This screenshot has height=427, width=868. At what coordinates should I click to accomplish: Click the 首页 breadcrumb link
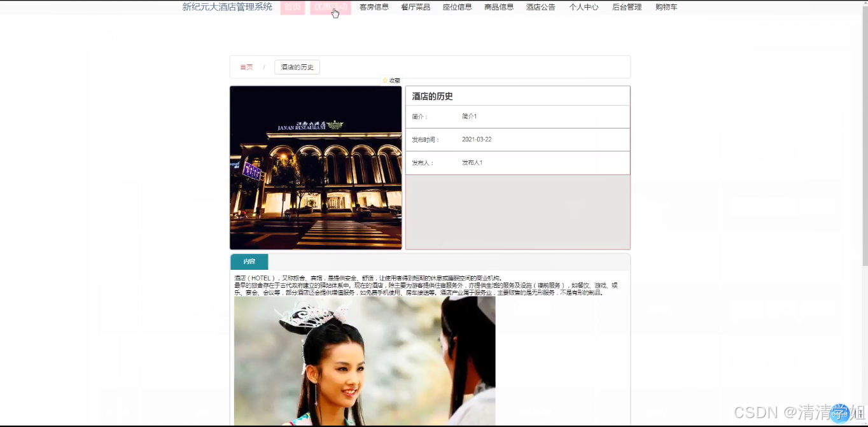click(x=246, y=67)
